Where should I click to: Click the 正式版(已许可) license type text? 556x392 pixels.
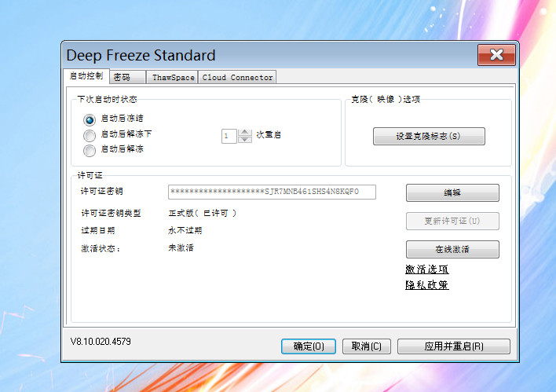tap(202, 213)
